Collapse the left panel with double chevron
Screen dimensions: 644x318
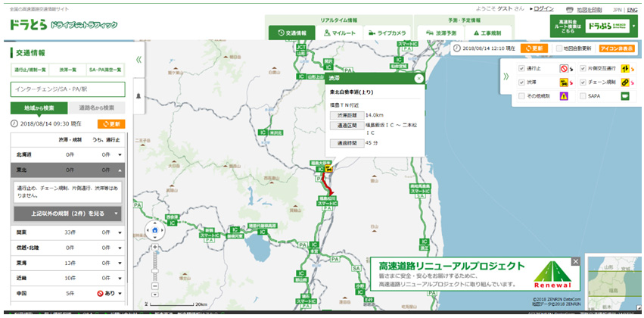pyautogui.click(x=138, y=59)
